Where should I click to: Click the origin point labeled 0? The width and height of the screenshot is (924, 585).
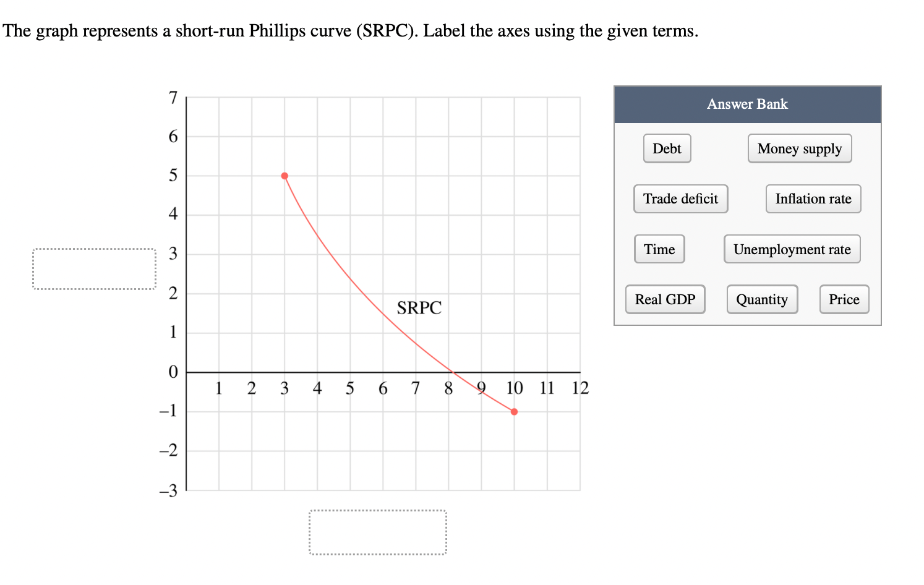tap(174, 372)
